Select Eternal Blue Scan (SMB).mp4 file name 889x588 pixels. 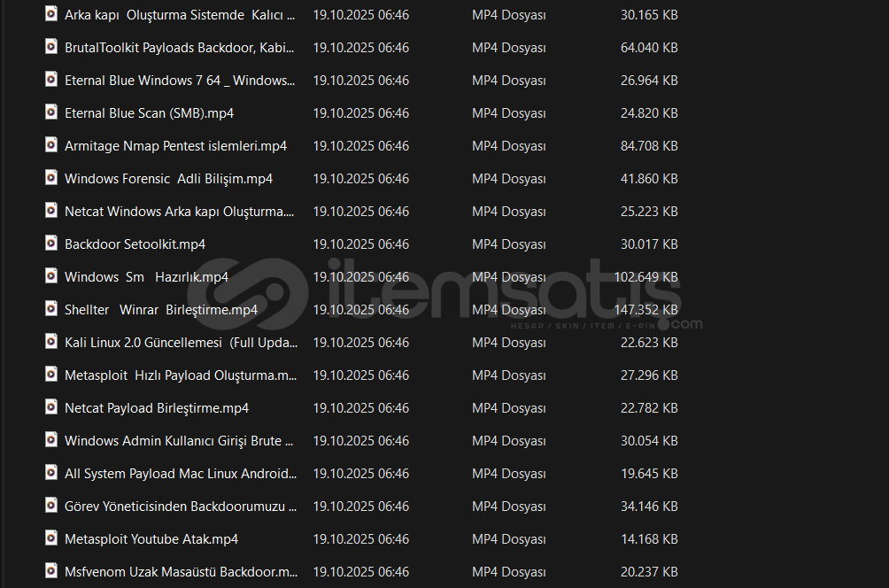click(x=149, y=113)
